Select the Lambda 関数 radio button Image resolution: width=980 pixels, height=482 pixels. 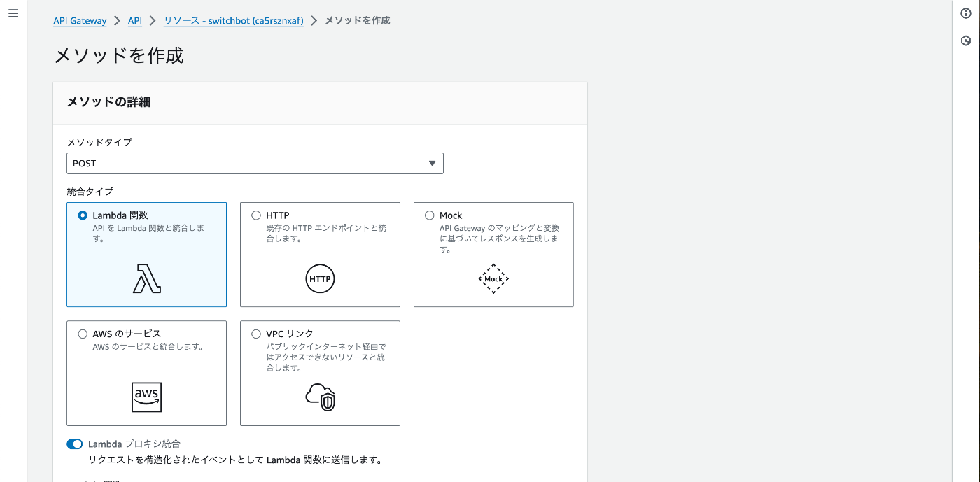(x=83, y=215)
